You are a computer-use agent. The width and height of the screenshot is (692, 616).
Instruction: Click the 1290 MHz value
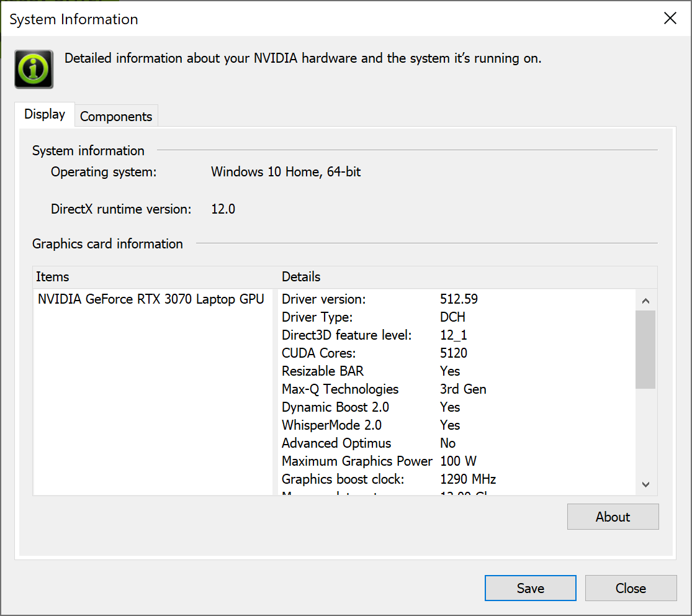point(468,479)
